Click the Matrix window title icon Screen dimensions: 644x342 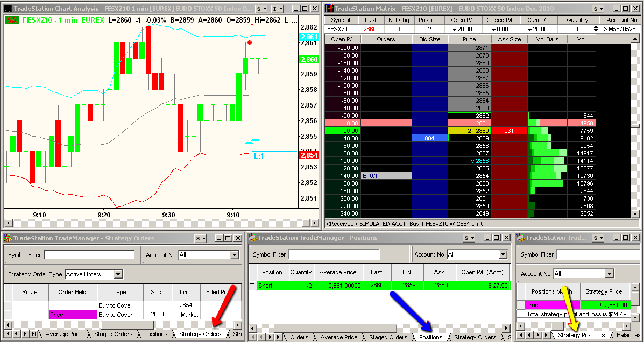[x=329, y=8]
